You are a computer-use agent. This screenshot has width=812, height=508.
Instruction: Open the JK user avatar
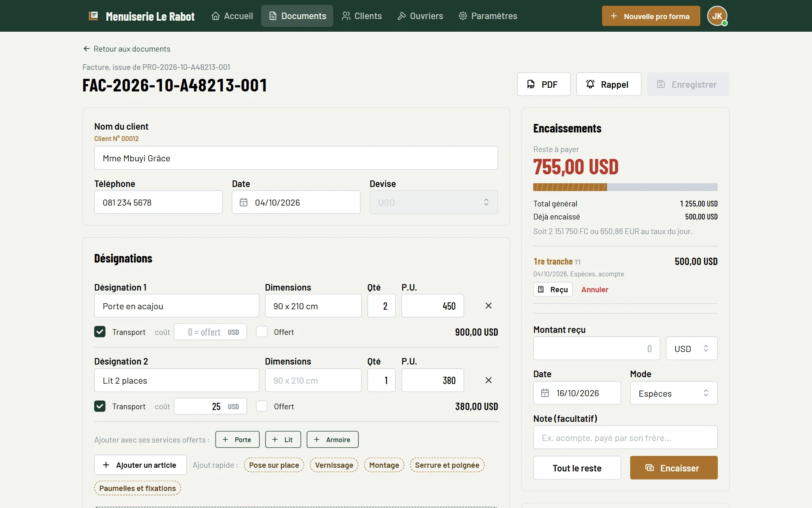pos(717,16)
